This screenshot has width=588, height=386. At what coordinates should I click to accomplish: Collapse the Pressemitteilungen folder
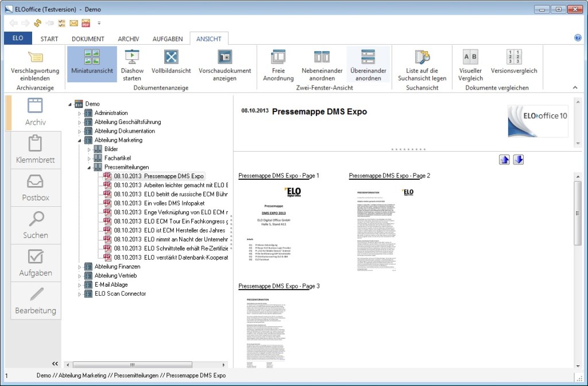(90, 167)
